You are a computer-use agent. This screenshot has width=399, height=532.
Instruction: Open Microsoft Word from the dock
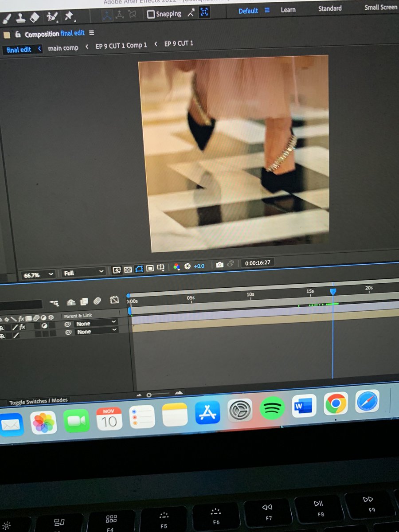tap(304, 406)
